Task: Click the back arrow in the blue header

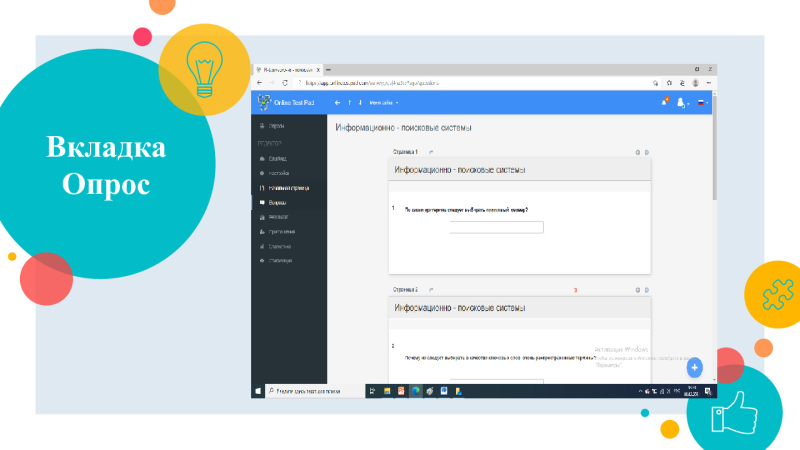Action: pyautogui.click(x=337, y=103)
